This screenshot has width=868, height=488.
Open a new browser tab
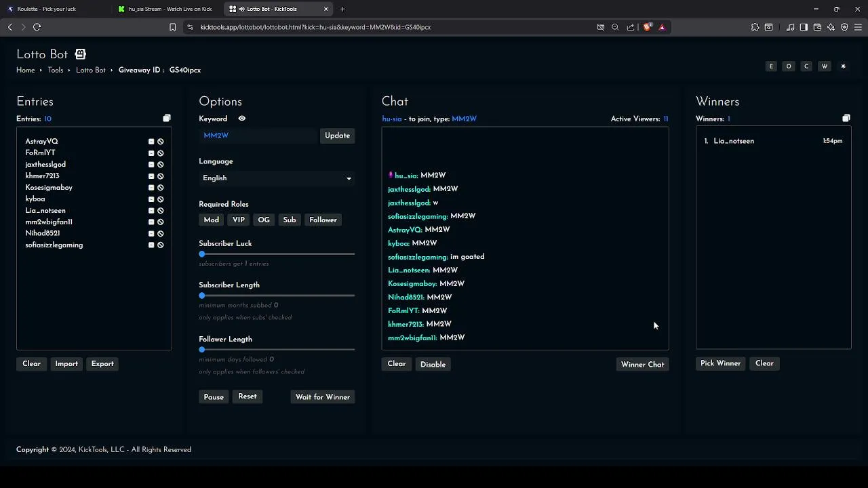click(342, 9)
